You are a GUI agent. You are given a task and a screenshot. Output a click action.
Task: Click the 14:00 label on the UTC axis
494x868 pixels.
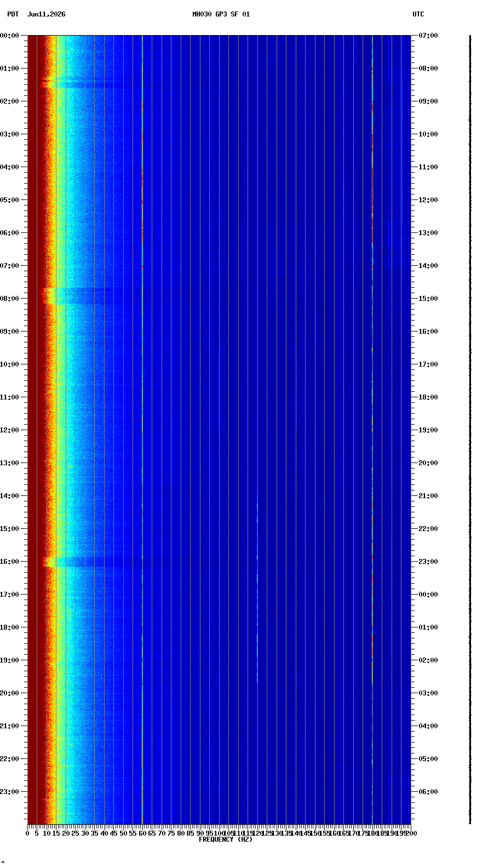pyautogui.click(x=428, y=266)
